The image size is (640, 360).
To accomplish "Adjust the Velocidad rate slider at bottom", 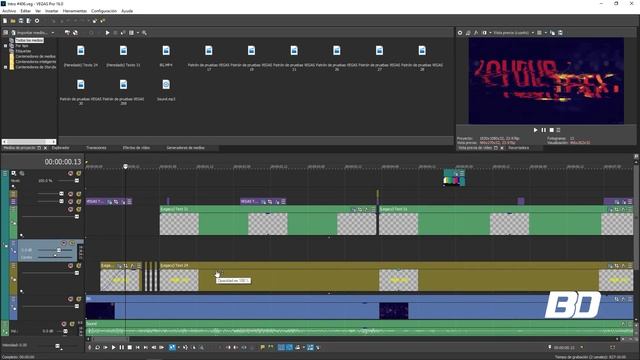I will pyautogui.click(x=57, y=346).
